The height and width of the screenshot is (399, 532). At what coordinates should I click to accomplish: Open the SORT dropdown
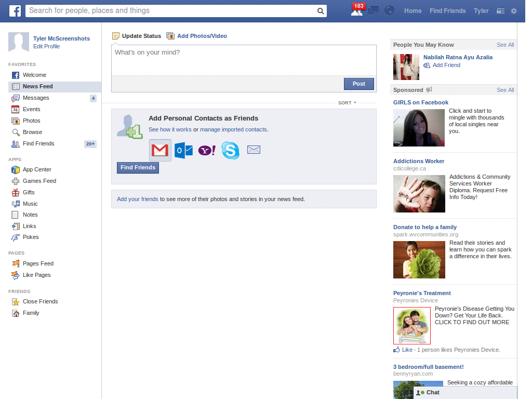click(x=347, y=103)
